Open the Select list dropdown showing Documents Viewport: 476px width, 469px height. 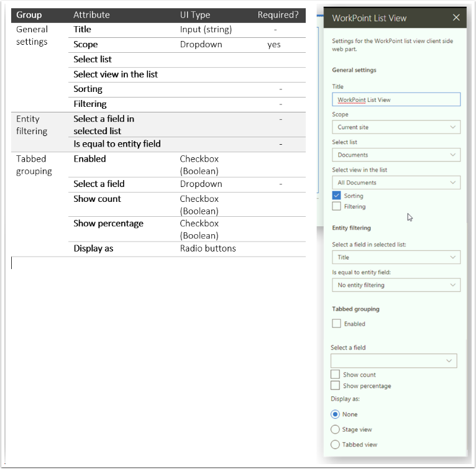tap(396, 155)
